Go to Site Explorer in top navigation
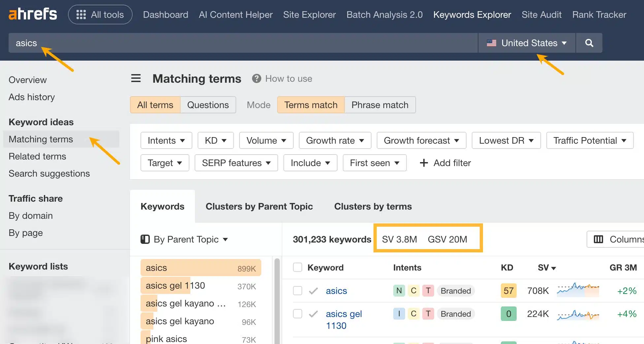644x344 pixels. 309,14
